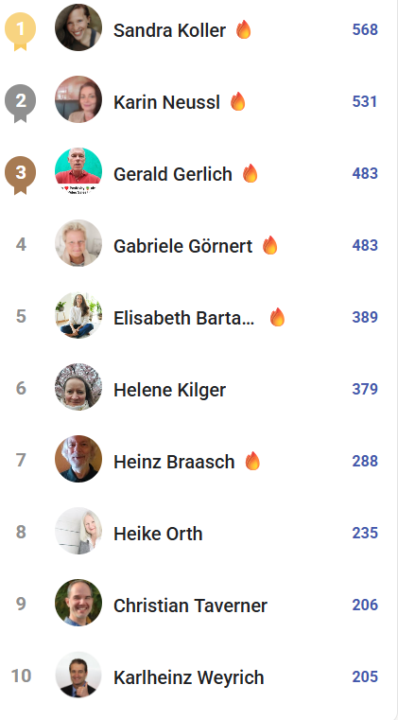Image resolution: width=398 pixels, height=720 pixels.
Task: Click Heinz Braasch's score of 288
Action: coord(365,461)
